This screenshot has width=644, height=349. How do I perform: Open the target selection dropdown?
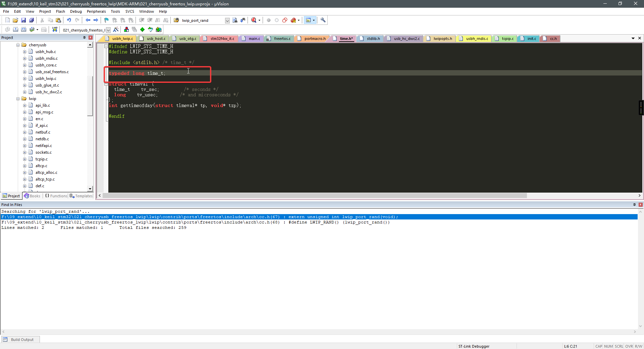pyautogui.click(x=108, y=30)
